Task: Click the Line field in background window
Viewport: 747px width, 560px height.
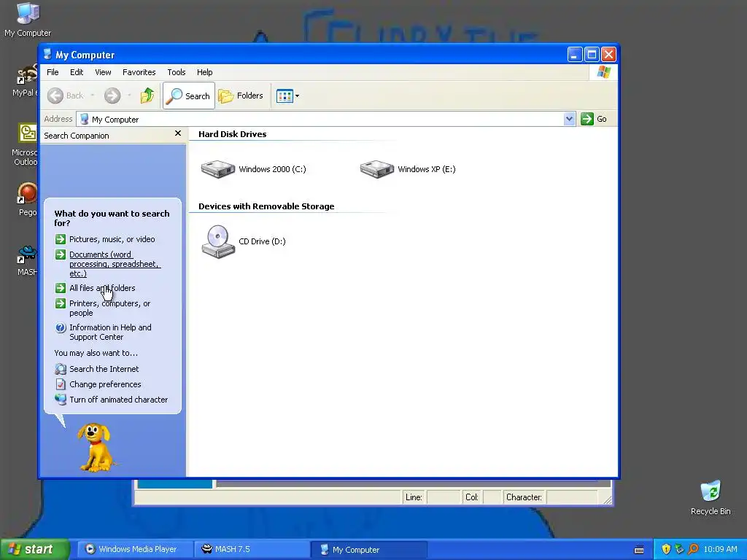Action: pos(443,497)
